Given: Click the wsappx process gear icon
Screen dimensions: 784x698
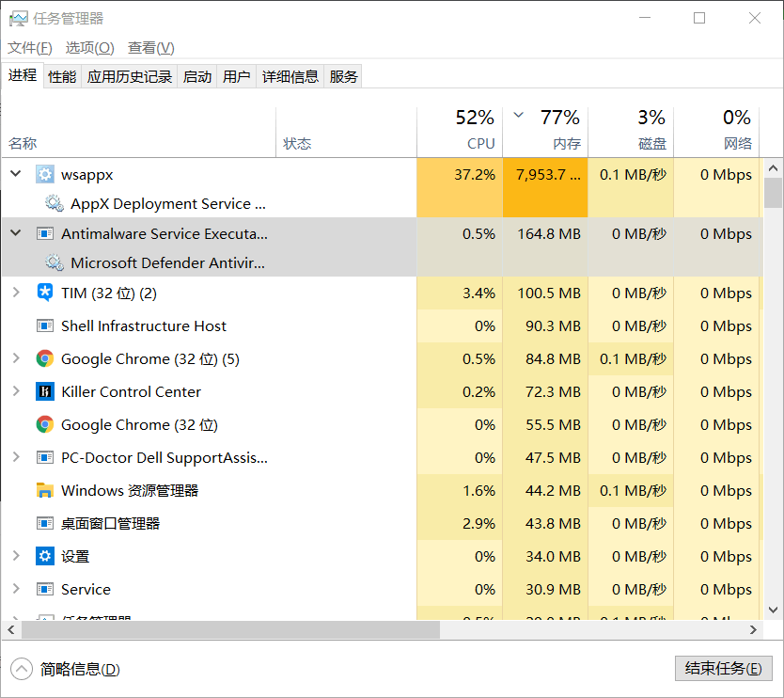Looking at the screenshot, I should coord(45,174).
